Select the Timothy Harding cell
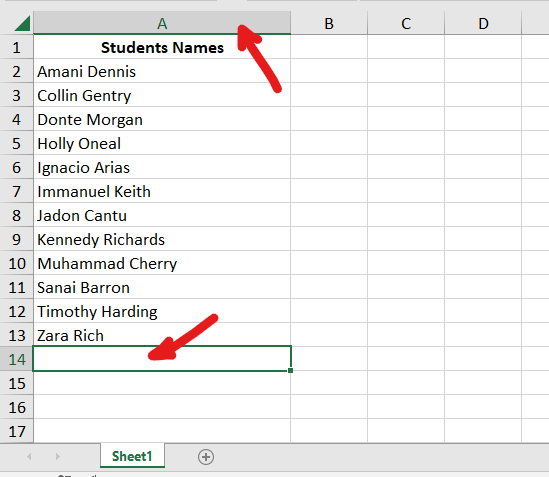The image size is (549, 477). (x=162, y=311)
